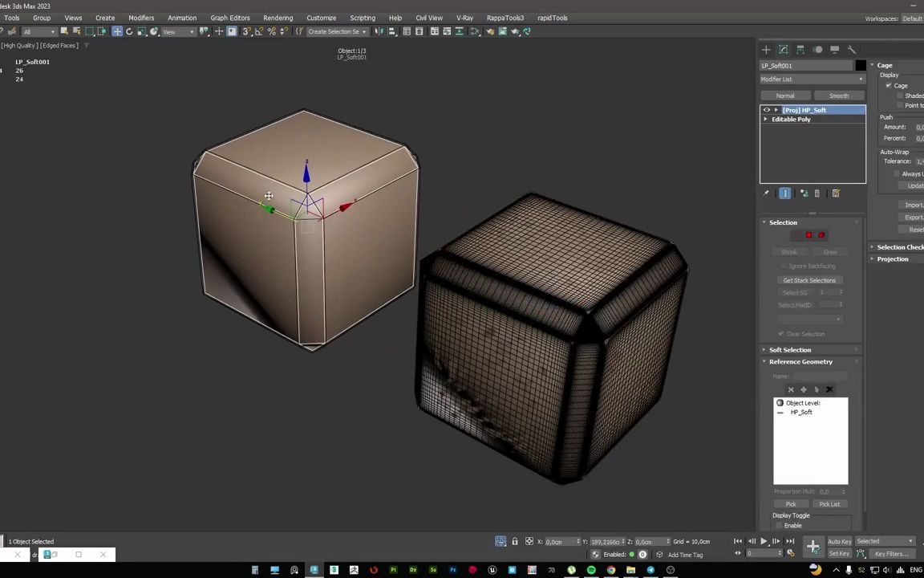Screen dimensions: 924x578
Task: Toggle the Show End Result icon
Action: tap(785, 193)
